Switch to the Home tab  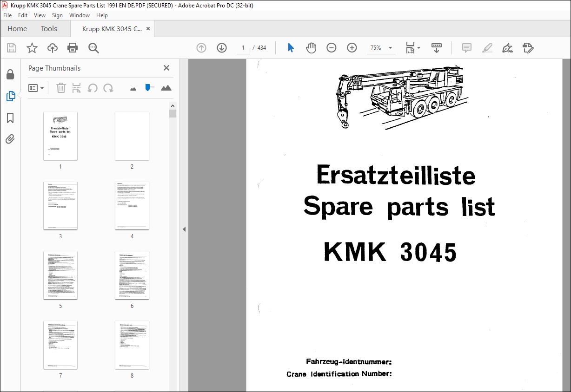pos(17,28)
